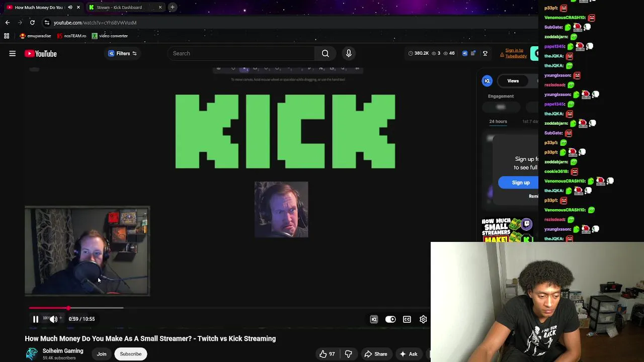
Task: Click the 380.2K clock stat in the vidIQ bar
Action: [x=419, y=53]
